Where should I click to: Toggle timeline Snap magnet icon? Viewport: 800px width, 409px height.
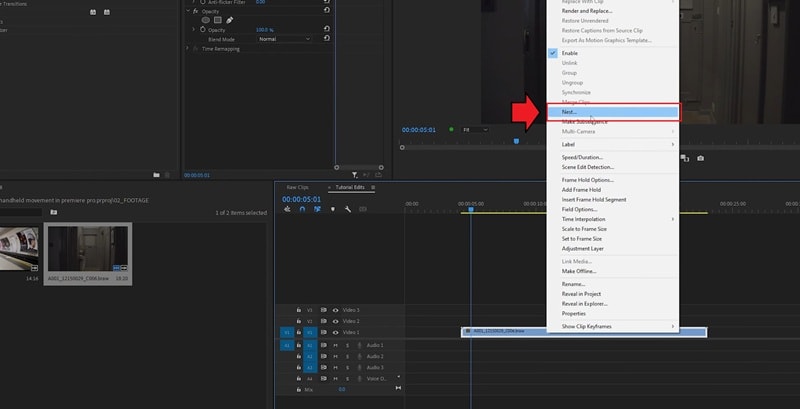[x=302, y=209]
